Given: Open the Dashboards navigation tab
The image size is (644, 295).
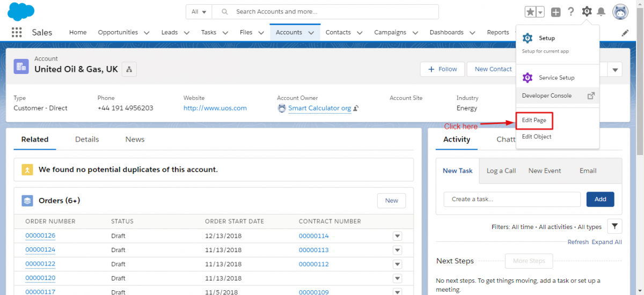Looking at the screenshot, I should point(447,32).
